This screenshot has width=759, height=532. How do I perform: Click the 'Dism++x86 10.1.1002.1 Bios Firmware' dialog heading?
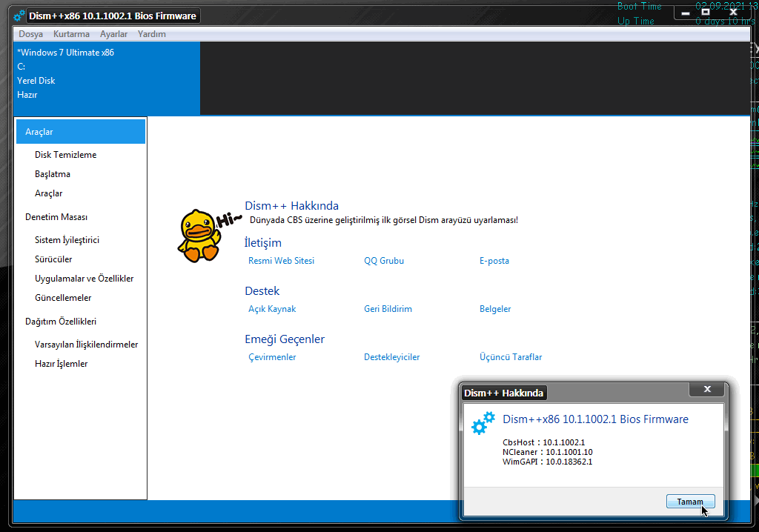click(x=595, y=419)
